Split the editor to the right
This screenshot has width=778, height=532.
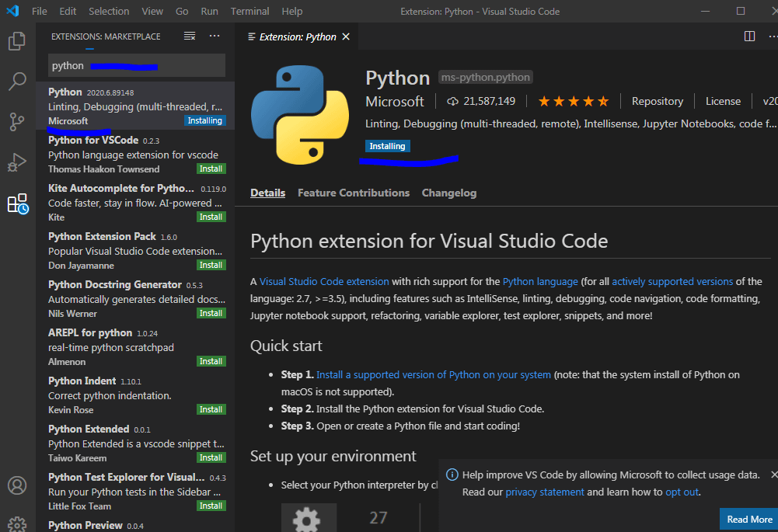(749, 37)
